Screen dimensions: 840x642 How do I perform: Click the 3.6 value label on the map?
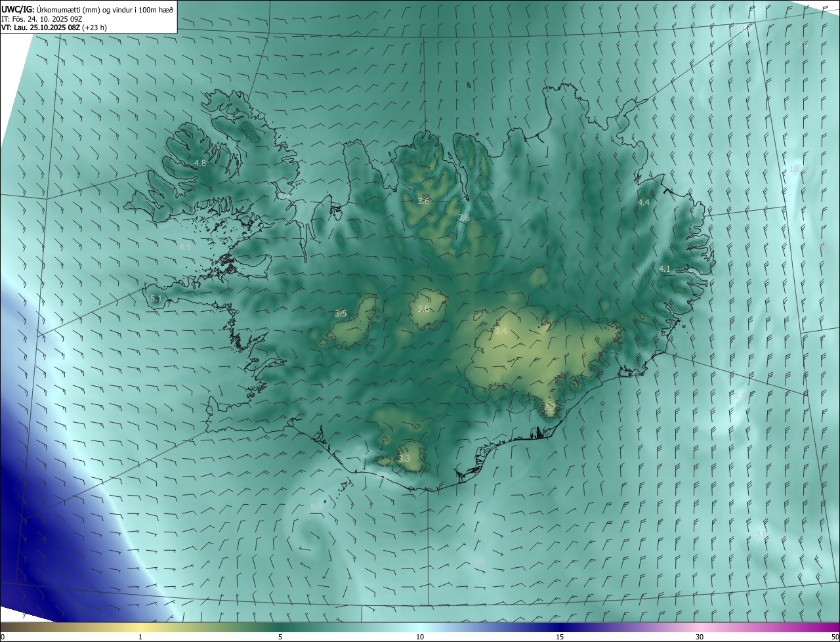click(423, 201)
